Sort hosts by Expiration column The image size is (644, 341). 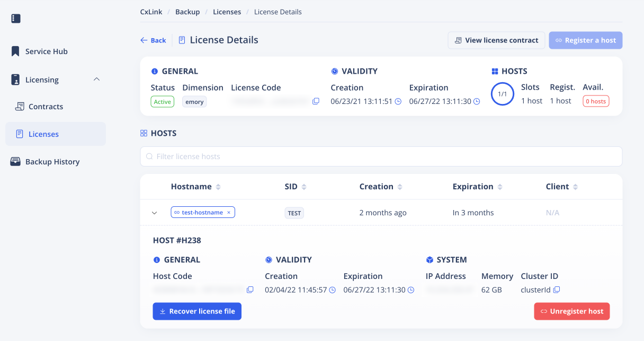coord(499,187)
